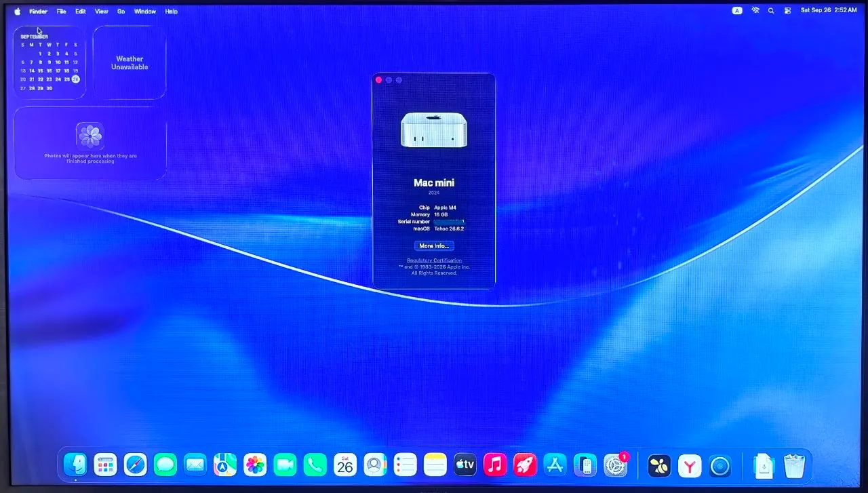
Task: Open the Go menu
Action: 121,11
